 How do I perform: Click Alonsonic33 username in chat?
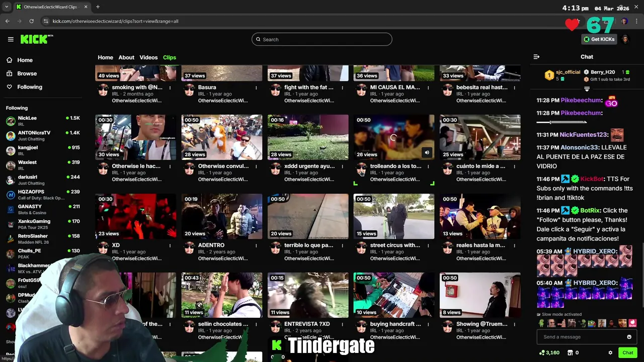click(580, 147)
